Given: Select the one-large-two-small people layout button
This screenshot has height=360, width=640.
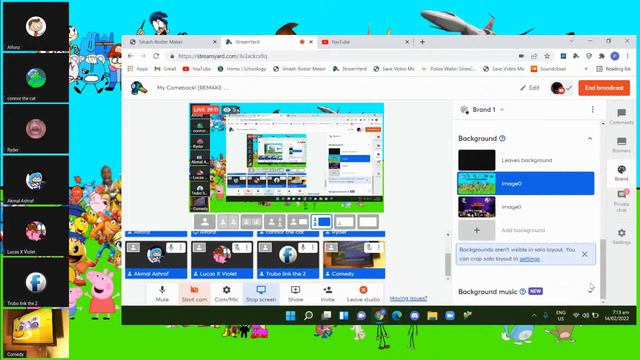Looking at the screenshot, I should [275, 222].
